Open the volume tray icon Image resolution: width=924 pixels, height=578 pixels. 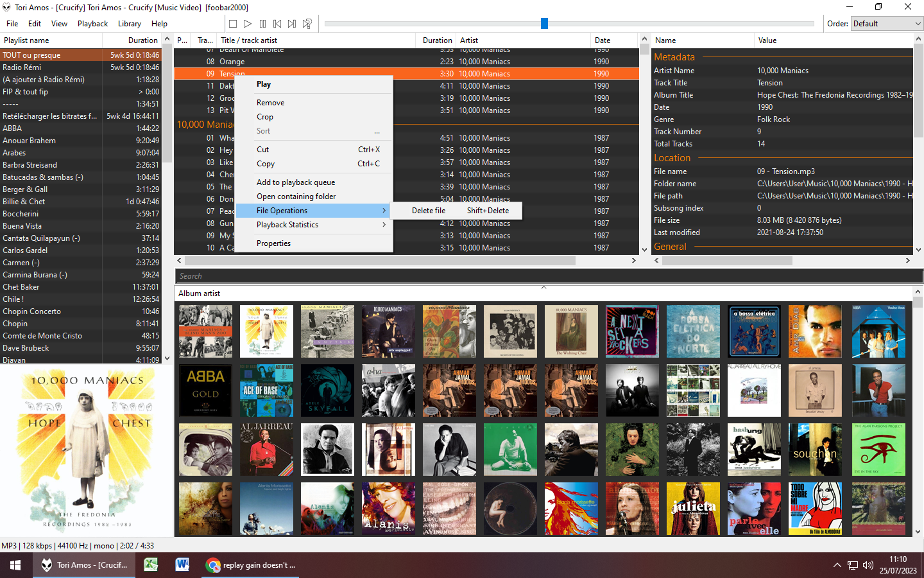coord(868,565)
